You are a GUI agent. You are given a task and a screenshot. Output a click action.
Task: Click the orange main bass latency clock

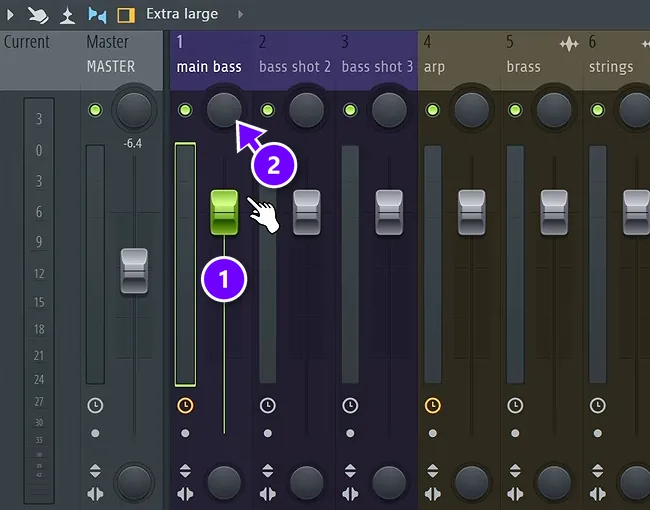coord(185,405)
